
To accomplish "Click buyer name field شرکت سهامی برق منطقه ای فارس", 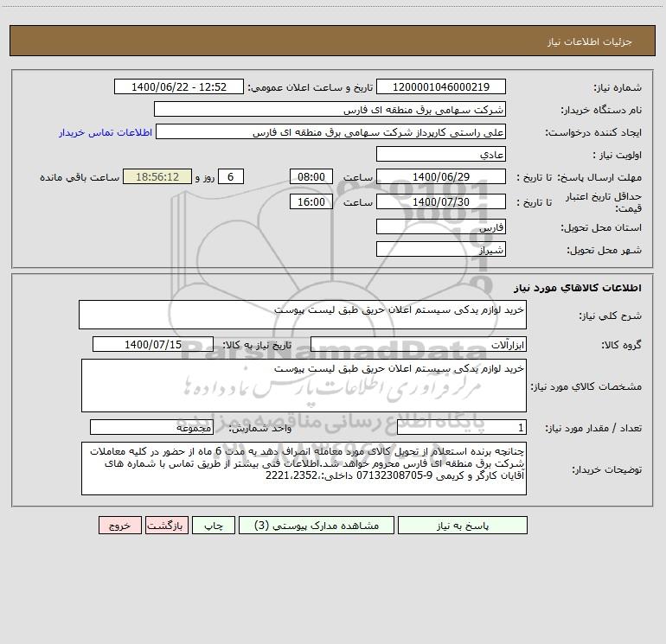I will [x=330, y=109].
